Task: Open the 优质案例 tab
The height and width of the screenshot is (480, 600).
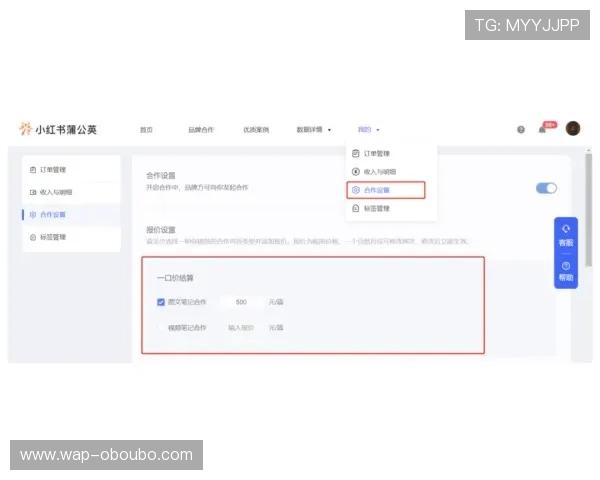Action: 256,130
